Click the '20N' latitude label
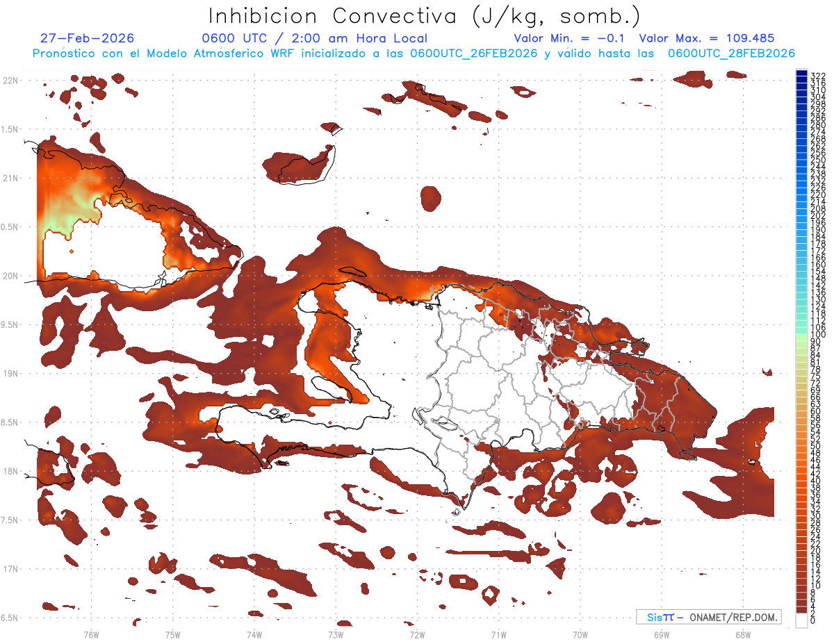Viewport: 834px width, 644px height. point(10,276)
